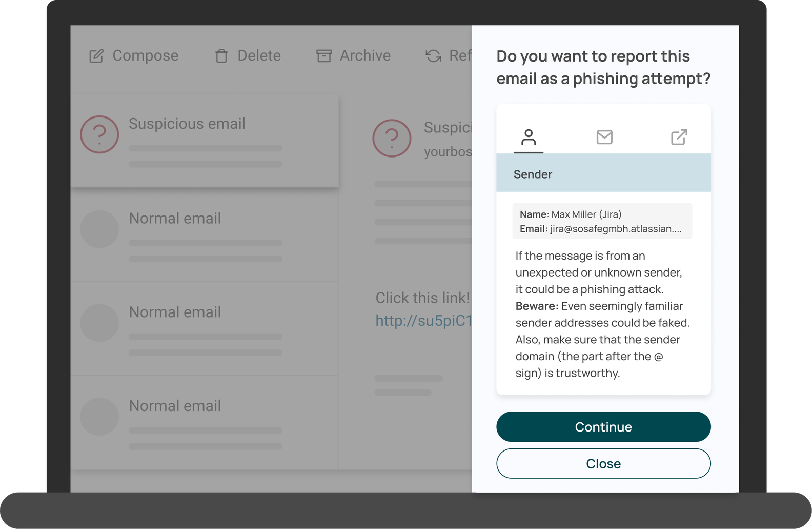Viewport: 812px width, 529px height.
Task: Open the third Normal email title
Action: click(175, 406)
